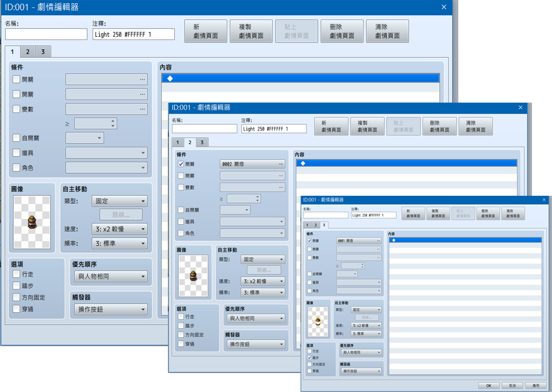Close the front page 3 event editor window
Screen dimensions: 552x392
tap(544, 199)
